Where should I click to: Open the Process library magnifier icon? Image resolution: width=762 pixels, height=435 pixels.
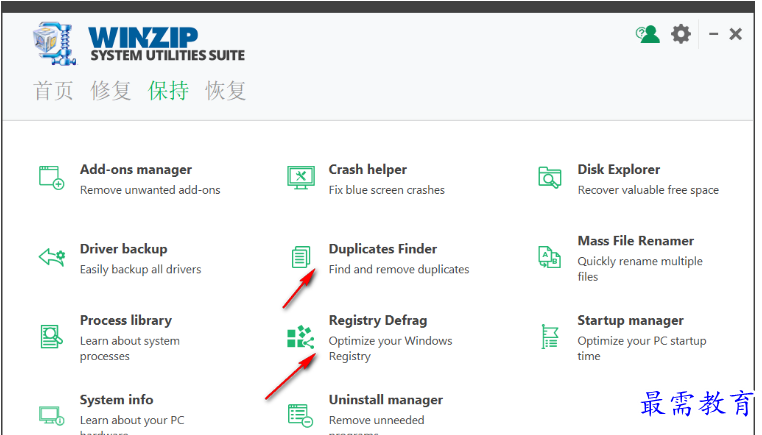click(x=52, y=336)
